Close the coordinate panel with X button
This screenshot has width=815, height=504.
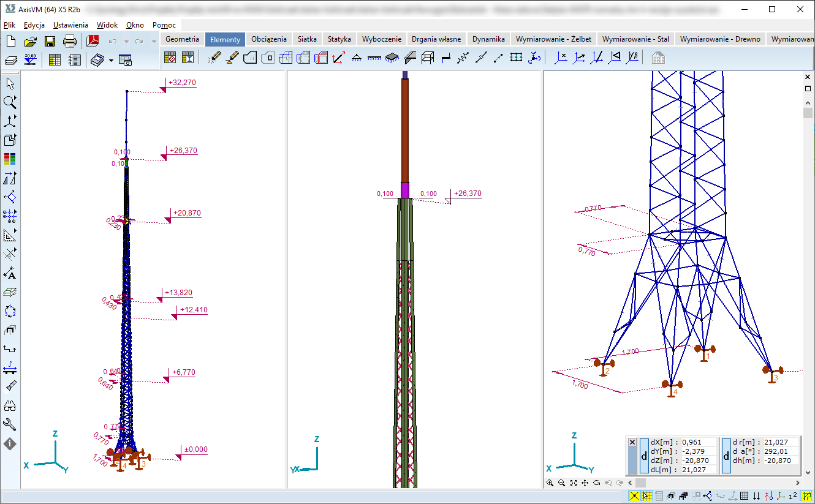click(x=632, y=442)
